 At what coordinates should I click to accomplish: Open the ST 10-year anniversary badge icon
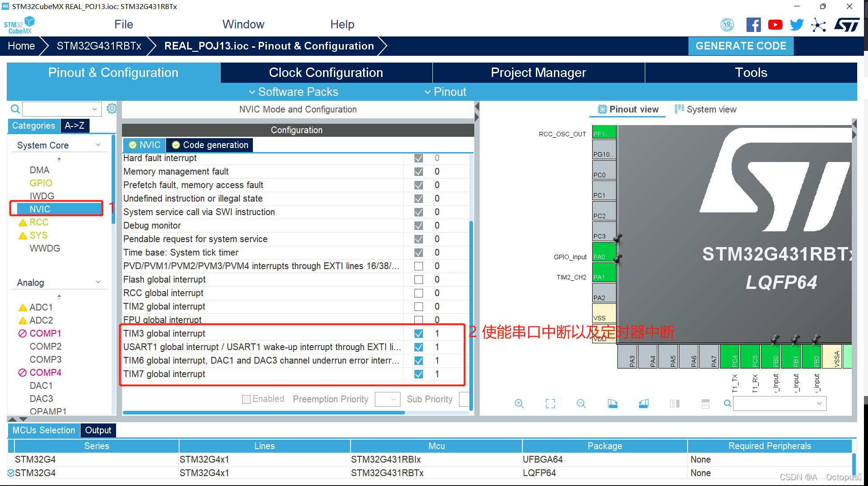[727, 25]
